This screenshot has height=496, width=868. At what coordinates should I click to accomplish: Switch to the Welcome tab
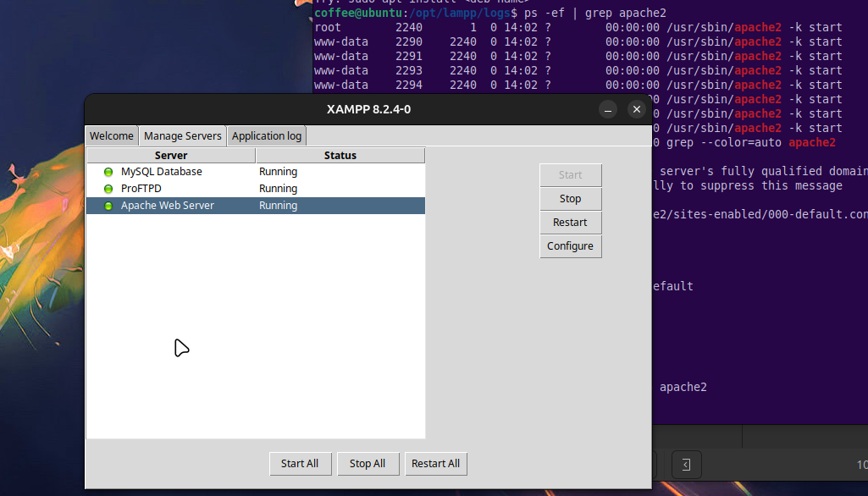[x=112, y=136]
